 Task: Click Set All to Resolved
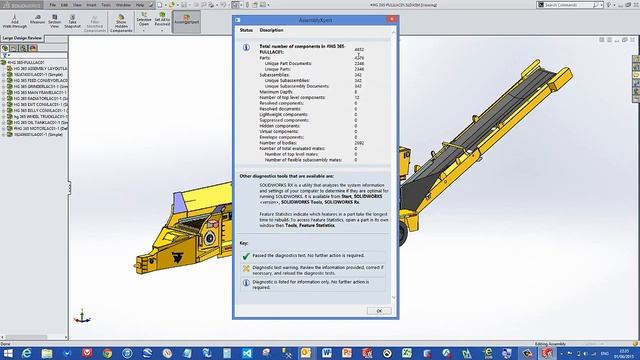(162, 20)
